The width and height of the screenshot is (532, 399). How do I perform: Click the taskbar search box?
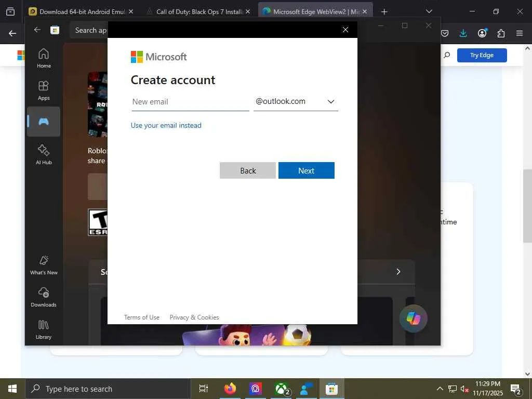point(108,389)
